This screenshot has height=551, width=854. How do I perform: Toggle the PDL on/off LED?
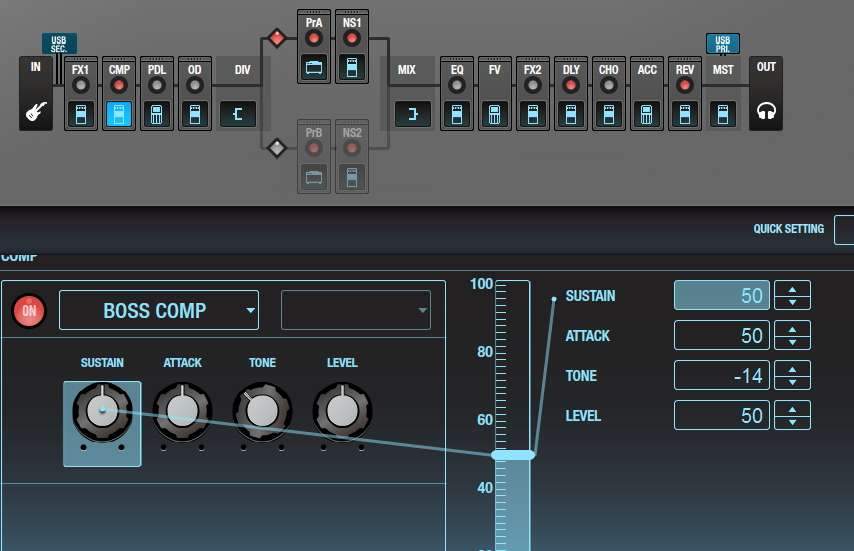pyautogui.click(x=157, y=85)
